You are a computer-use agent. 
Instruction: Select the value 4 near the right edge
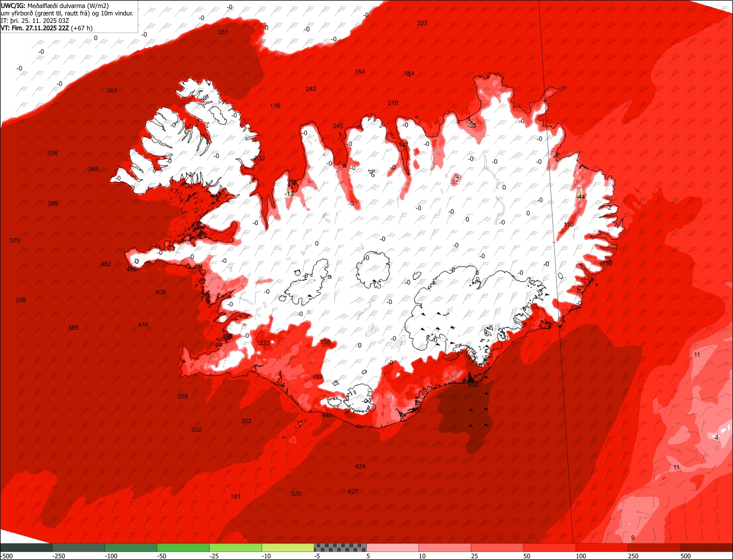[716, 437]
